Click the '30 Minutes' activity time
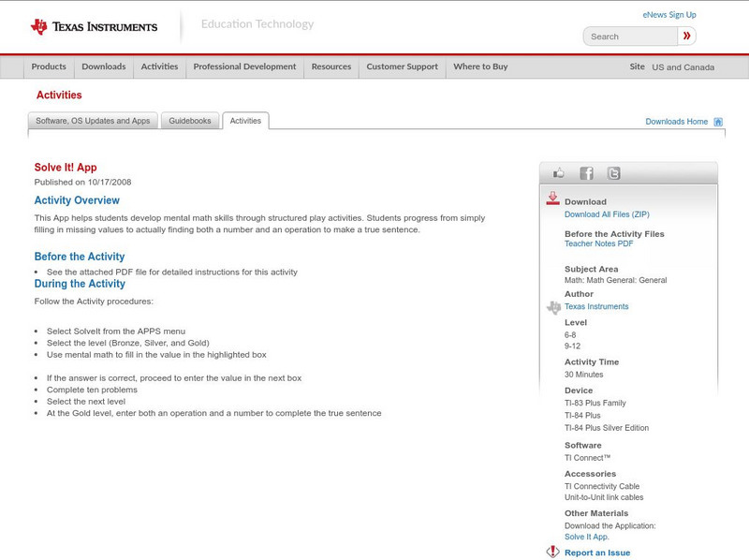 point(583,375)
